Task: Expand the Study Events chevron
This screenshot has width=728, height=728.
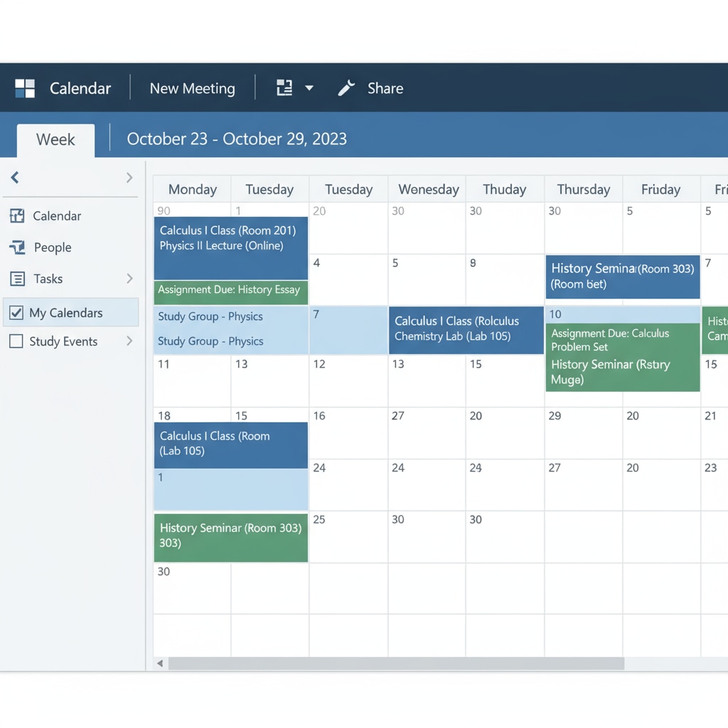Action: [129, 341]
